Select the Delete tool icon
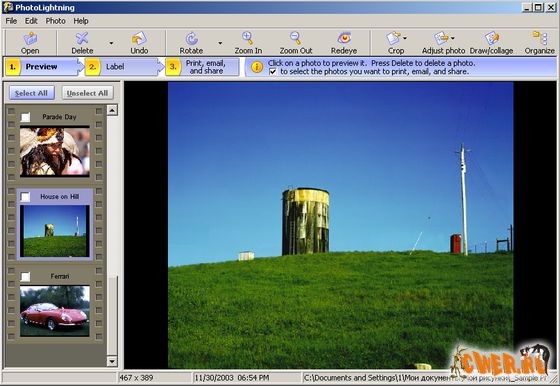This screenshot has width=560, height=386. (x=82, y=39)
